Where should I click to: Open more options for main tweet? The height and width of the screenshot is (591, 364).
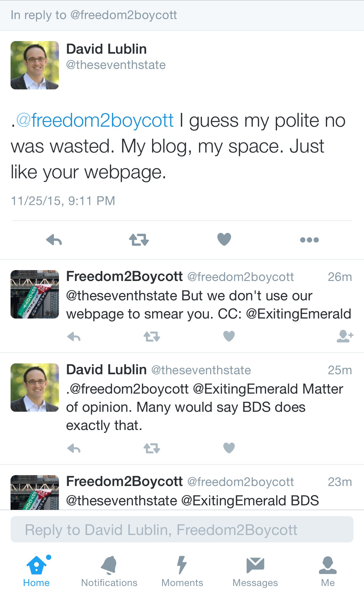pyautogui.click(x=309, y=240)
